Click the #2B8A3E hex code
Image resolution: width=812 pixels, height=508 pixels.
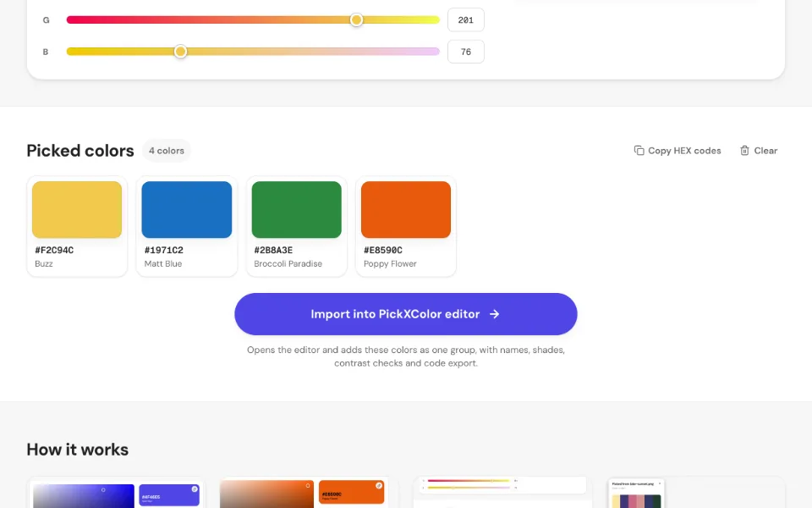(273, 250)
